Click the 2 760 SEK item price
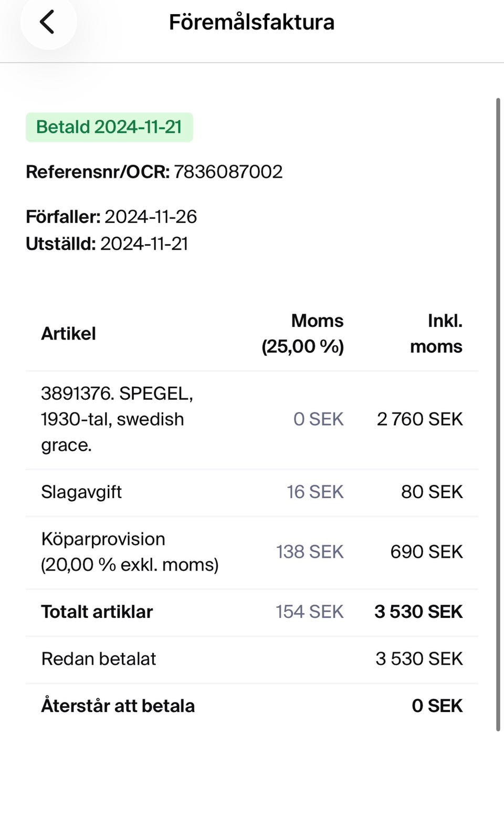The width and height of the screenshot is (504, 837). click(x=419, y=419)
